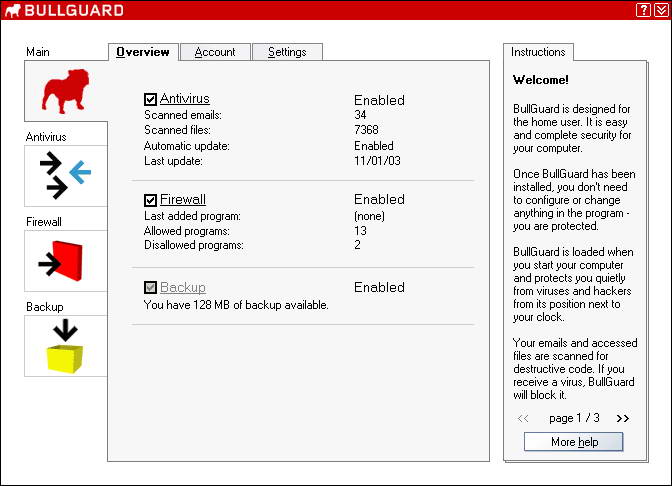Toggle the grayed Backup checkbox
The height and width of the screenshot is (486, 672).
point(150,288)
